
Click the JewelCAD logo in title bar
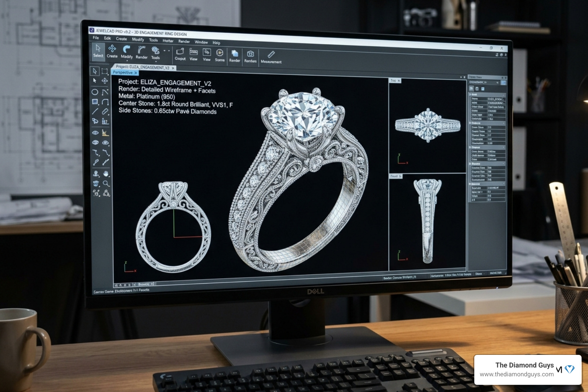(x=91, y=30)
